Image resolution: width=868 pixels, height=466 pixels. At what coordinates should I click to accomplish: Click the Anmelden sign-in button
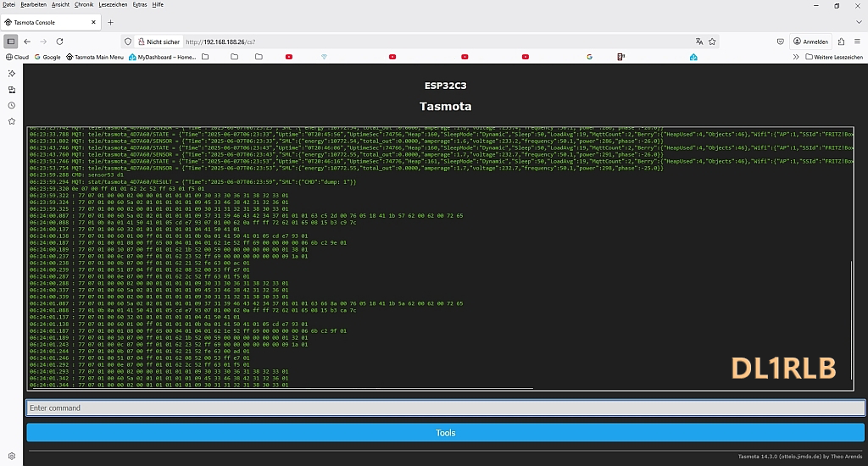pos(810,42)
